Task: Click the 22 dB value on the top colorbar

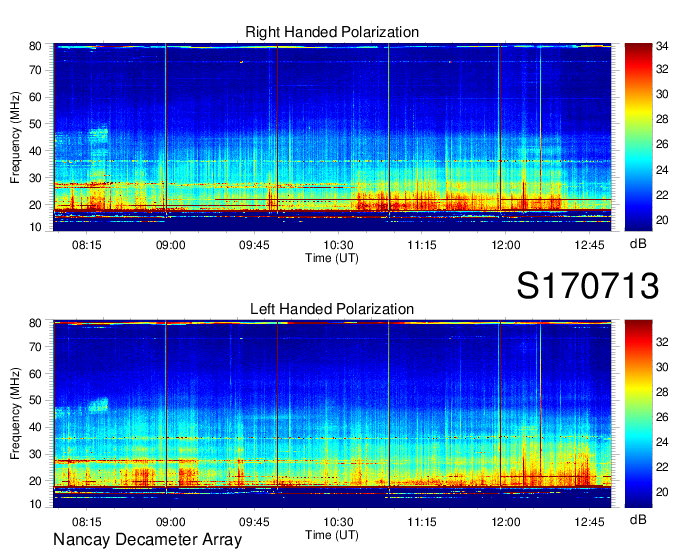Action: click(662, 195)
